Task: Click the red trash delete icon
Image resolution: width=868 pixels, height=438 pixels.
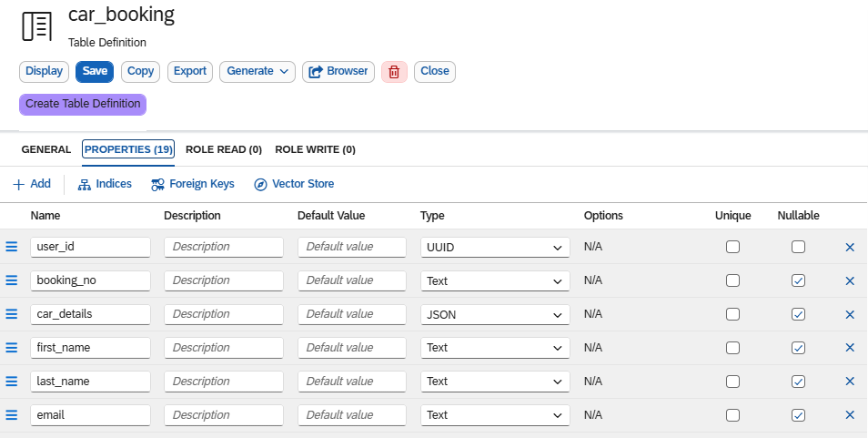Action: pyautogui.click(x=394, y=72)
